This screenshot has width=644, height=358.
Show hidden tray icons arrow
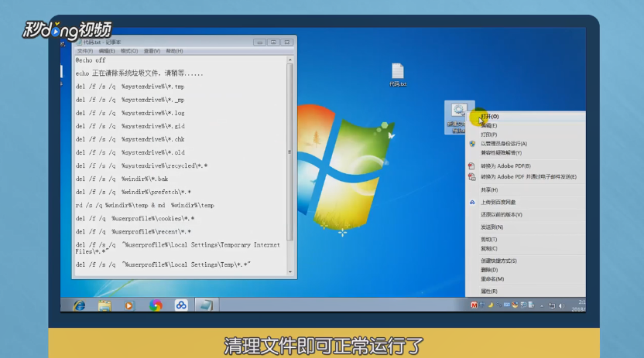pyautogui.click(x=542, y=306)
